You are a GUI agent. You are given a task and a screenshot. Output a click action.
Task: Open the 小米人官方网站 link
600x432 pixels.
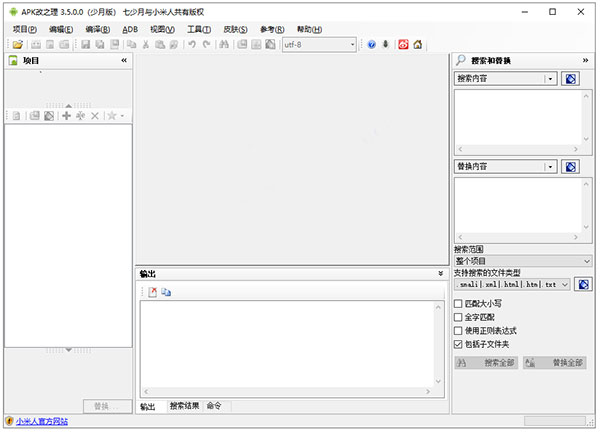(x=42, y=421)
